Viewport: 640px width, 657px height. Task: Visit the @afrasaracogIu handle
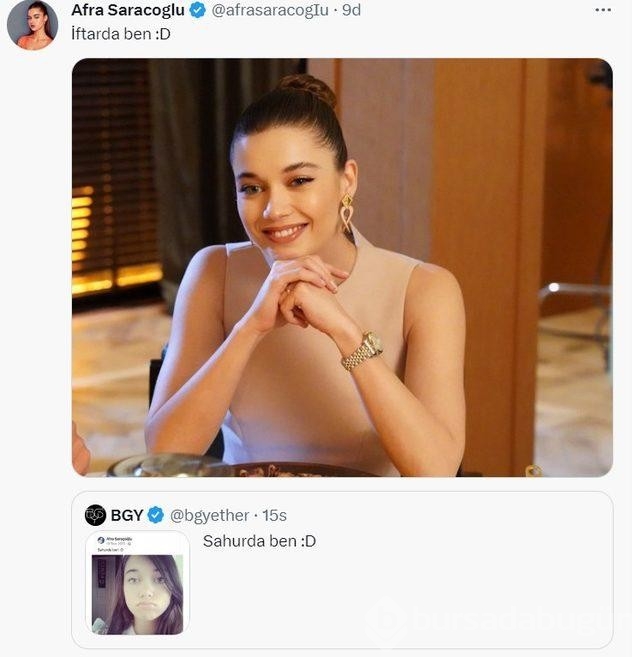click(270, 10)
